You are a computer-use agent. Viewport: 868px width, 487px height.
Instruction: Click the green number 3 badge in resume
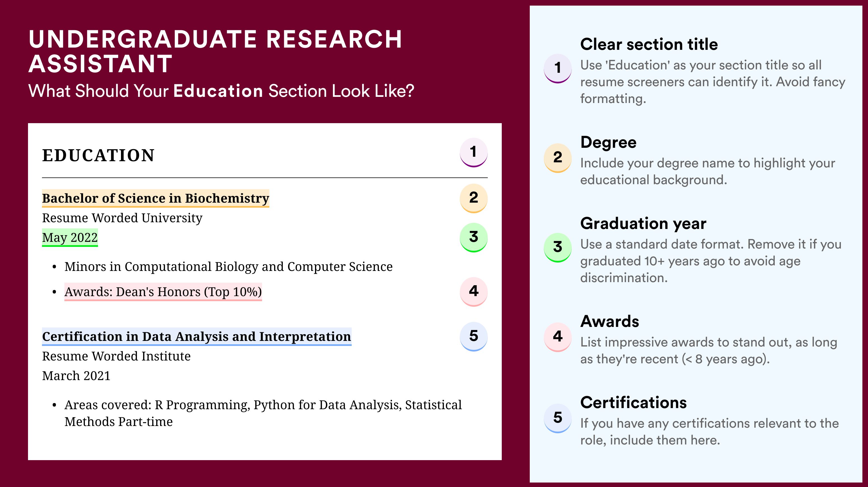point(473,237)
